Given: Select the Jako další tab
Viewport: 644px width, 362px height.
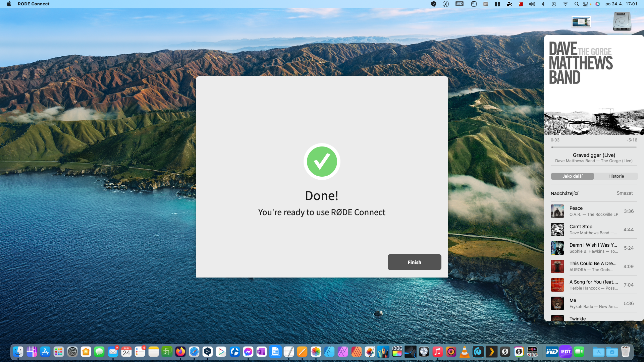Looking at the screenshot, I should (572, 176).
